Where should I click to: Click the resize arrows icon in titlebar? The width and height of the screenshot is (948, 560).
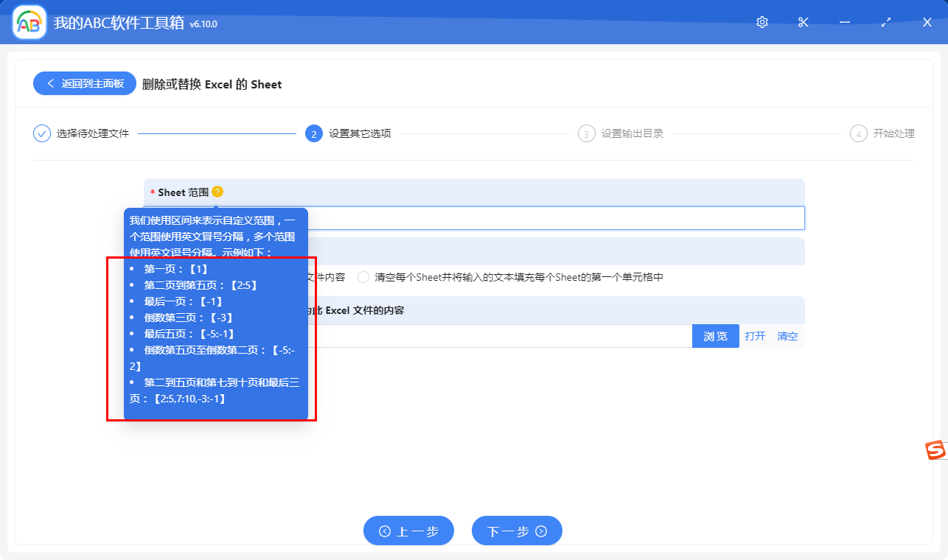coord(885,22)
